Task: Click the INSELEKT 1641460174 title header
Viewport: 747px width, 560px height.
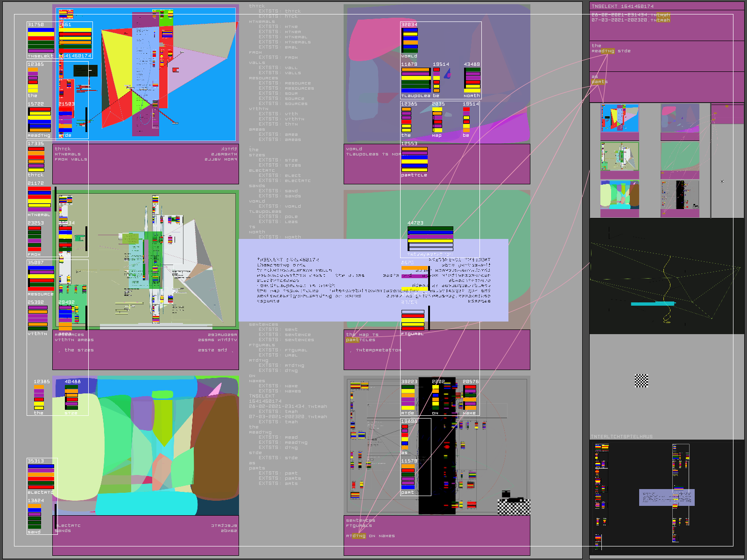Action: click(x=622, y=6)
